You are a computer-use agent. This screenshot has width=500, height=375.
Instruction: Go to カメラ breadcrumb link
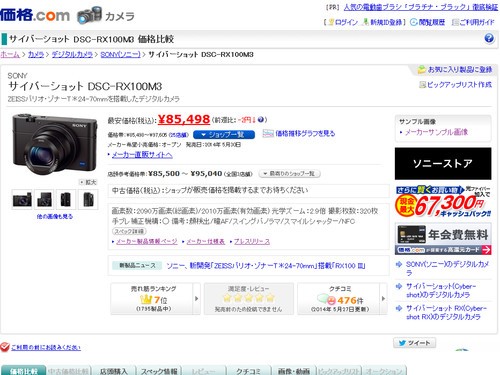(x=36, y=54)
